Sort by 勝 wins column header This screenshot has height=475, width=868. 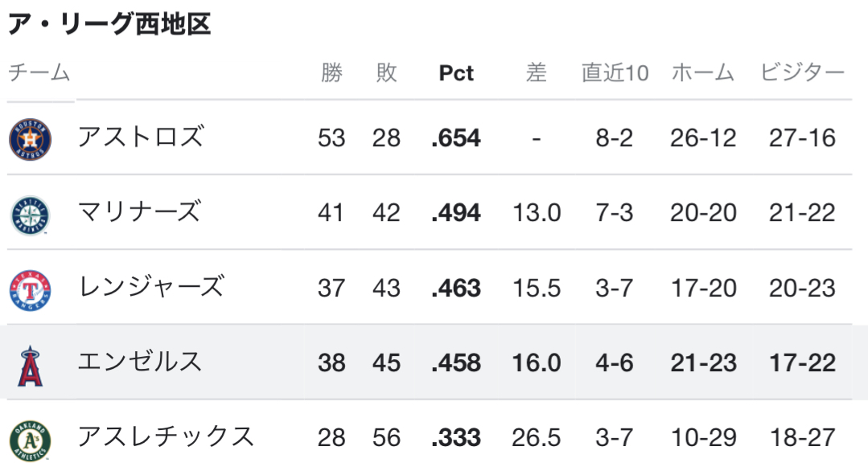[331, 72]
